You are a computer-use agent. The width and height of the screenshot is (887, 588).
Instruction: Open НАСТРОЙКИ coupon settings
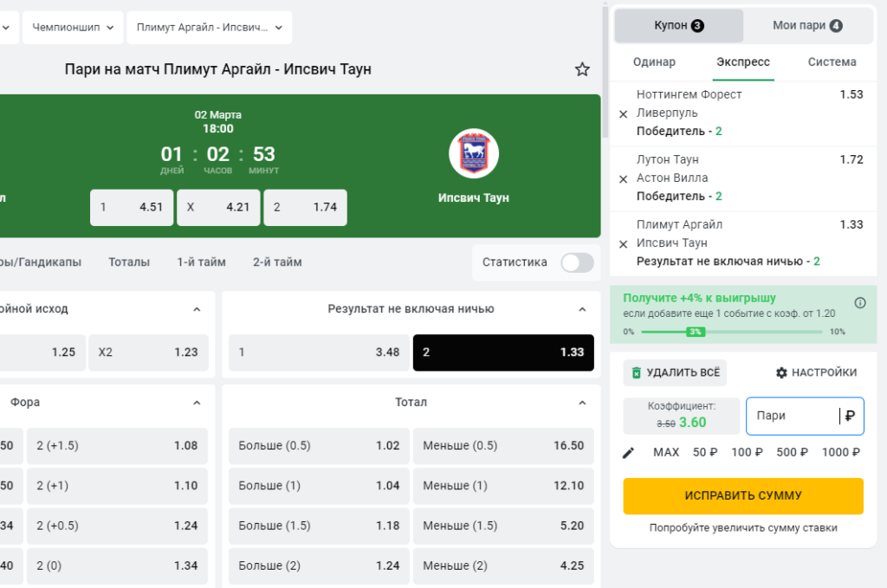[x=816, y=372]
